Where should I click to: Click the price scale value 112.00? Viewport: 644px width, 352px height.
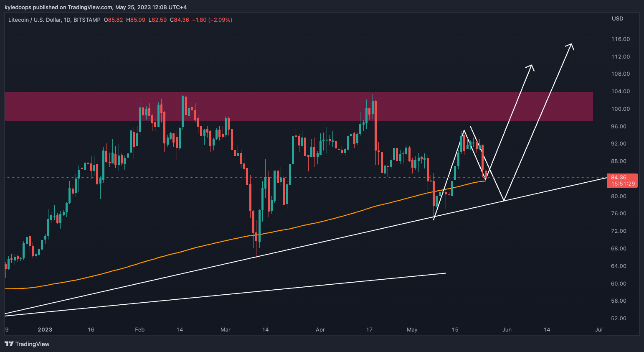click(621, 56)
